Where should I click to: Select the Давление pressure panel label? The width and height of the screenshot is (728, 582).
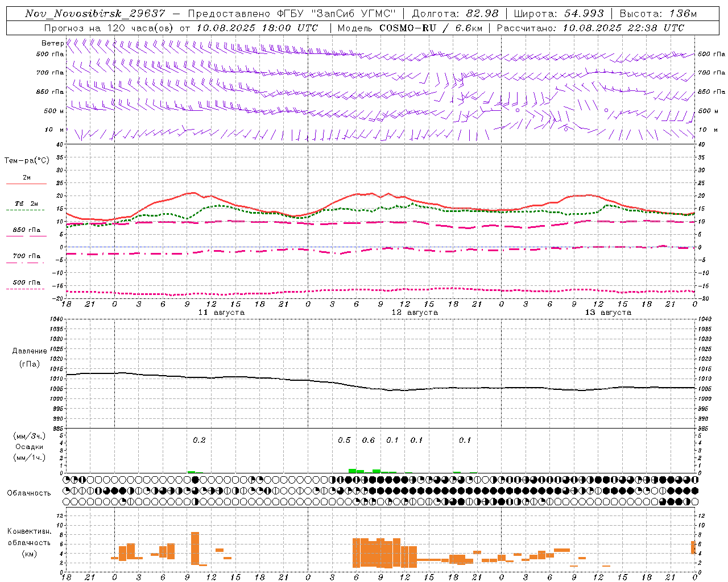(x=30, y=351)
